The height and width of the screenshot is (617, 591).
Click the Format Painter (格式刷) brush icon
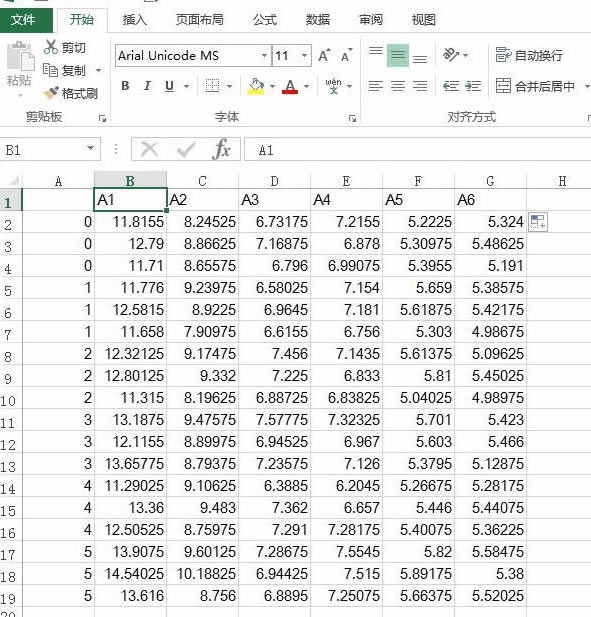(x=51, y=93)
